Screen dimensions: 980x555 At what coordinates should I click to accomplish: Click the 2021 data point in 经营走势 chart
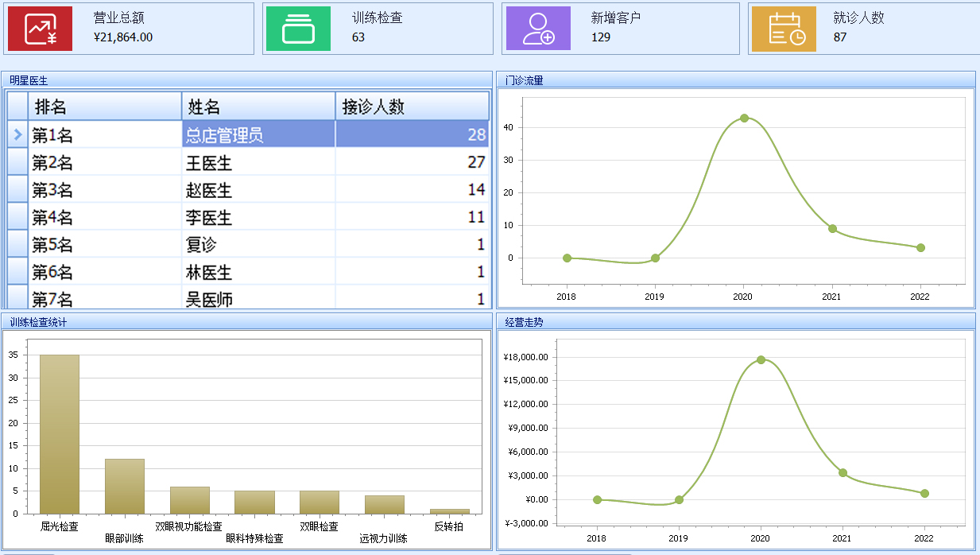click(842, 473)
